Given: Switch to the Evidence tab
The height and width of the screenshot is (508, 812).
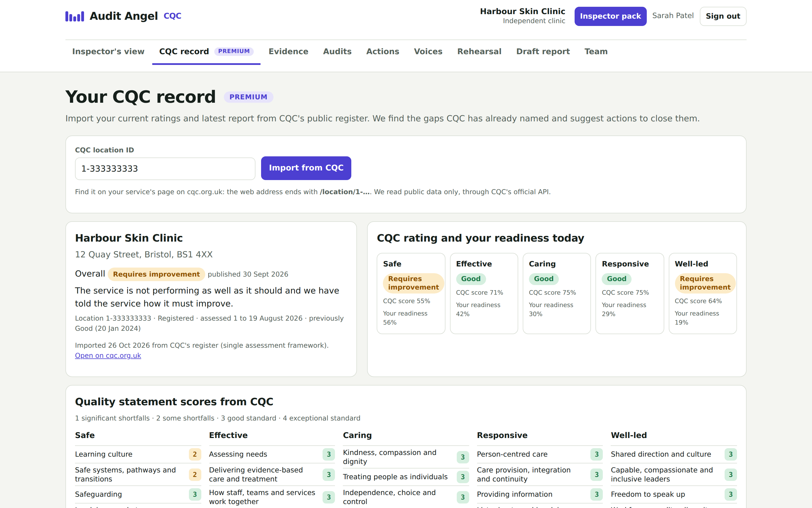Looking at the screenshot, I should point(288,51).
